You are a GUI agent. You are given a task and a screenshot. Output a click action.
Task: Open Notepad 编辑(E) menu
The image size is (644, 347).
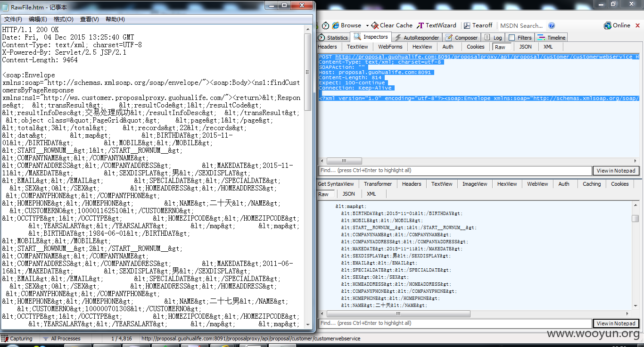pyautogui.click(x=38, y=19)
